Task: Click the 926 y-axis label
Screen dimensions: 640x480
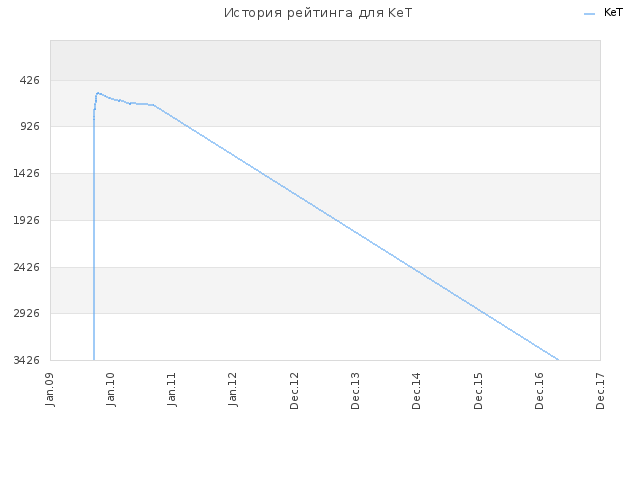Action: click(x=30, y=127)
